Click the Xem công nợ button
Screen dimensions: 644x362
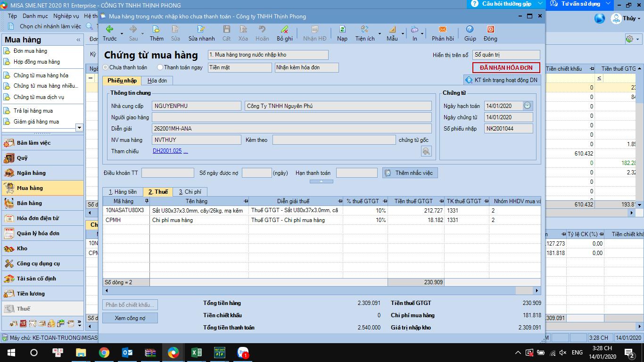[130, 318]
